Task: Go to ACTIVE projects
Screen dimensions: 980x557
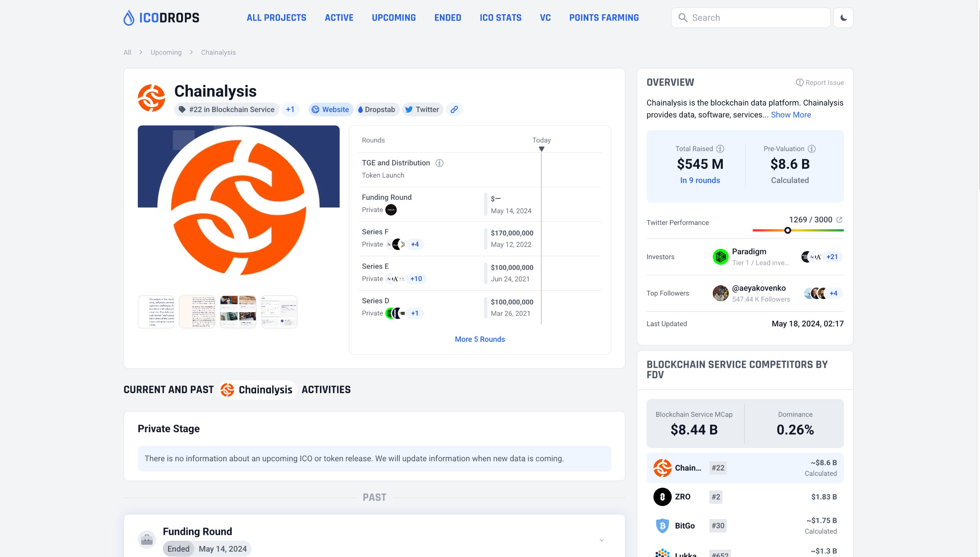Action: 339,18
